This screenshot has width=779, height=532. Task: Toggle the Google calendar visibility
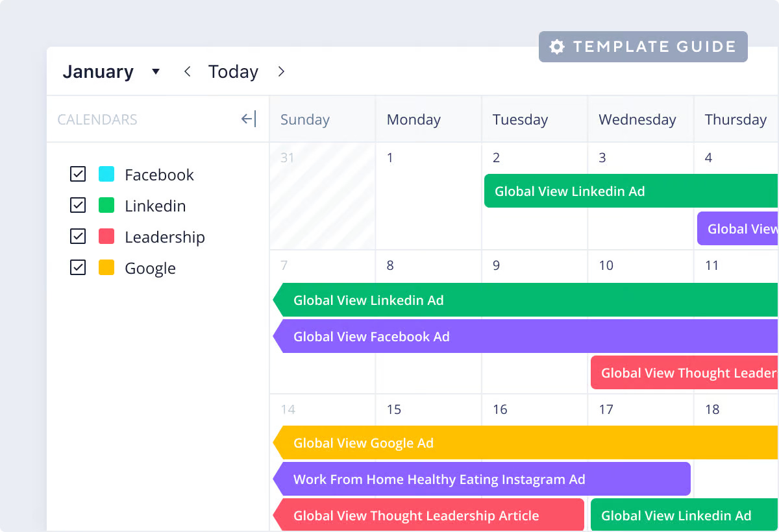77,267
